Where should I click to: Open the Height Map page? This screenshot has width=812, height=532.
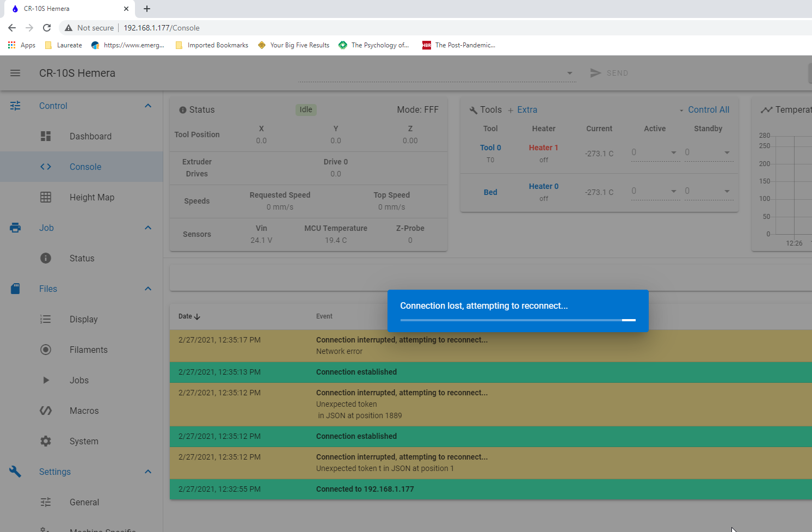pyautogui.click(x=82, y=197)
